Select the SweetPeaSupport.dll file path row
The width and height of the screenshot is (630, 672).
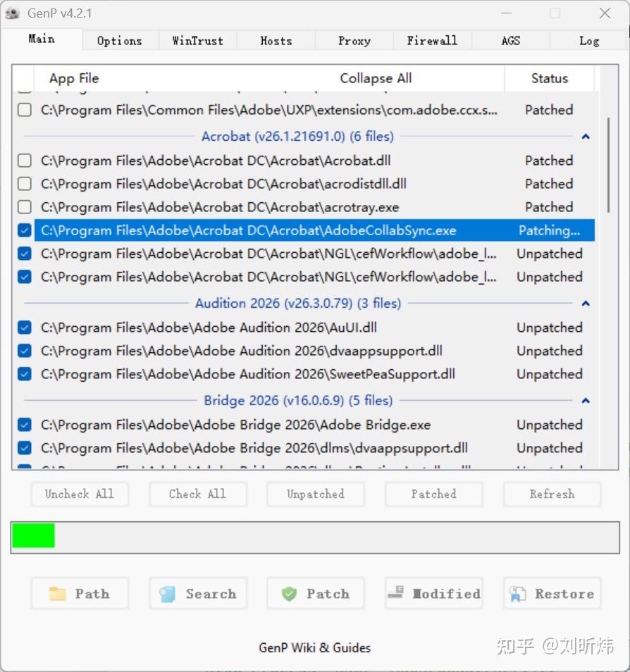pos(248,374)
